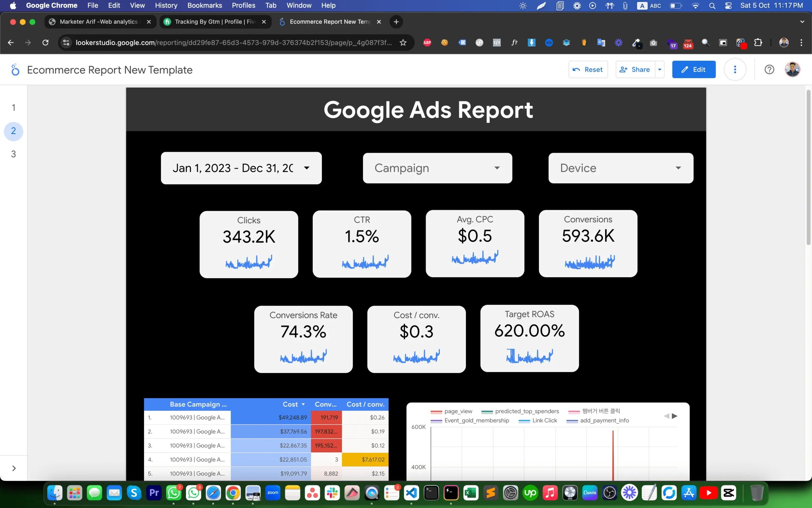Expand the Device filter dropdown
Viewport: 812px width, 508px height.
pos(621,168)
